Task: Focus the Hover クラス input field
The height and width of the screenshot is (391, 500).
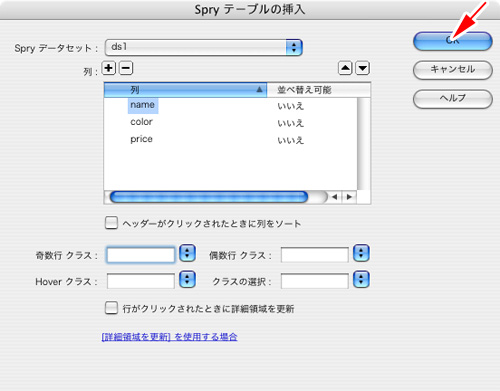Action: pos(141,281)
